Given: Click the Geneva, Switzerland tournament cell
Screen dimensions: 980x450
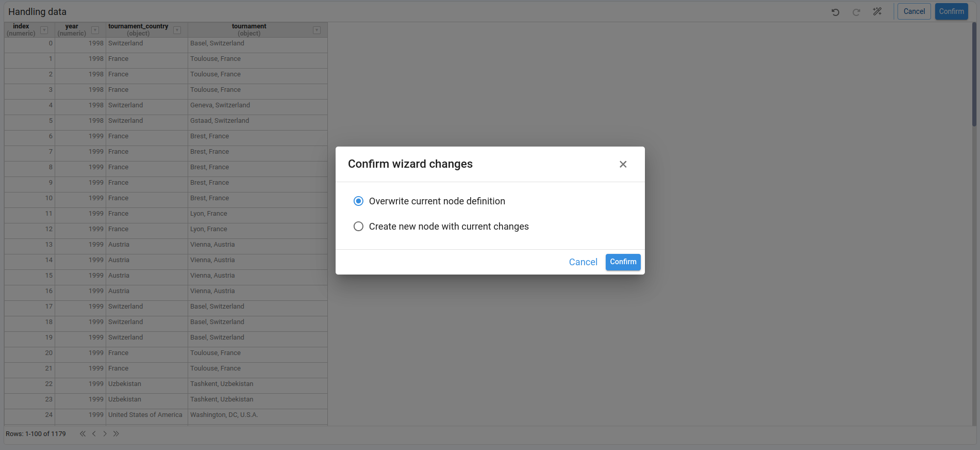Looking at the screenshot, I should click(220, 105).
